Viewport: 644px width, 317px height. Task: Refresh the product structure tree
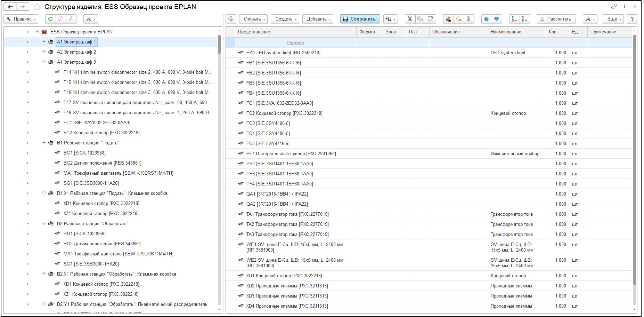pyautogui.click(x=50, y=19)
